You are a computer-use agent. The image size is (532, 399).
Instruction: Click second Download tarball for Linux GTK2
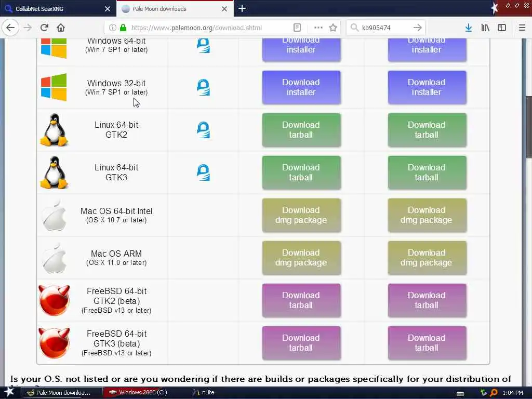click(x=427, y=130)
